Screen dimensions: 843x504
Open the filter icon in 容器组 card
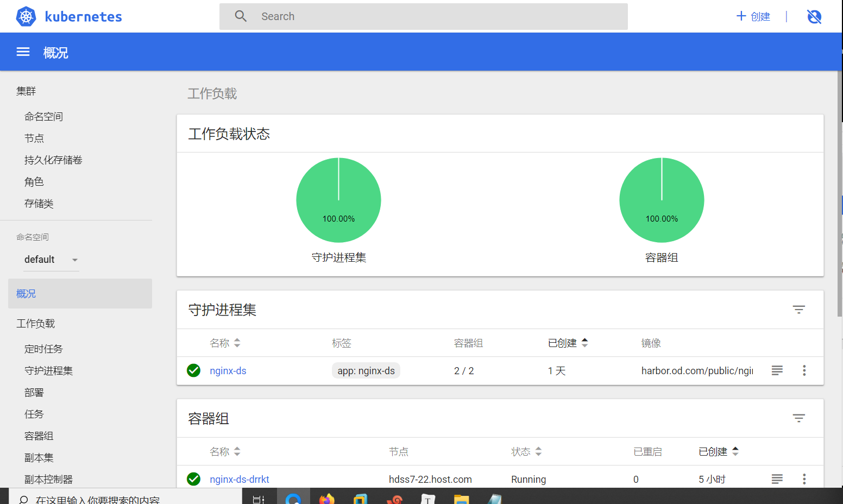(798, 418)
